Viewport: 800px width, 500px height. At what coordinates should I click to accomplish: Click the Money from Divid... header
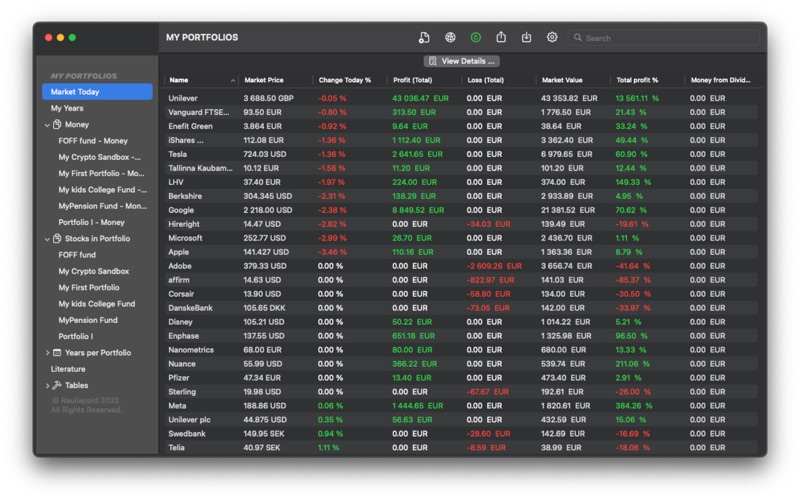[x=720, y=80]
